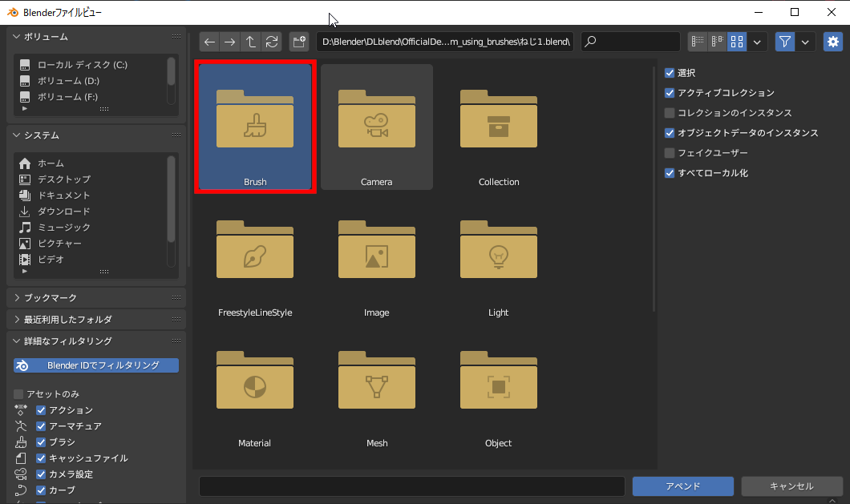Create a new folder
The width and height of the screenshot is (850, 504).
pyautogui.click(x=298, y=42)
